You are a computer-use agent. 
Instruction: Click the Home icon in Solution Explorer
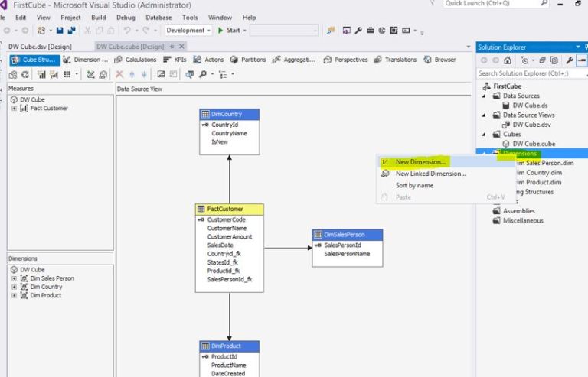tap(508, 60)
